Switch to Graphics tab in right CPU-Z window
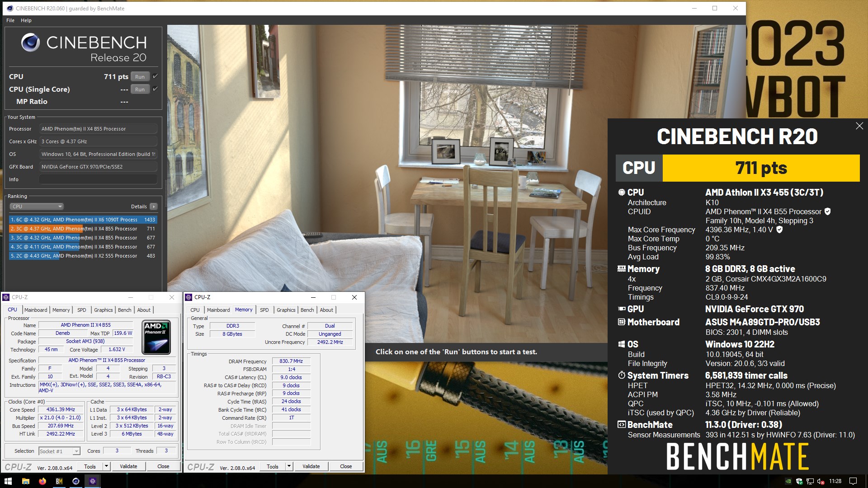This screenshot has width=868, height=488. click(286, 310)
